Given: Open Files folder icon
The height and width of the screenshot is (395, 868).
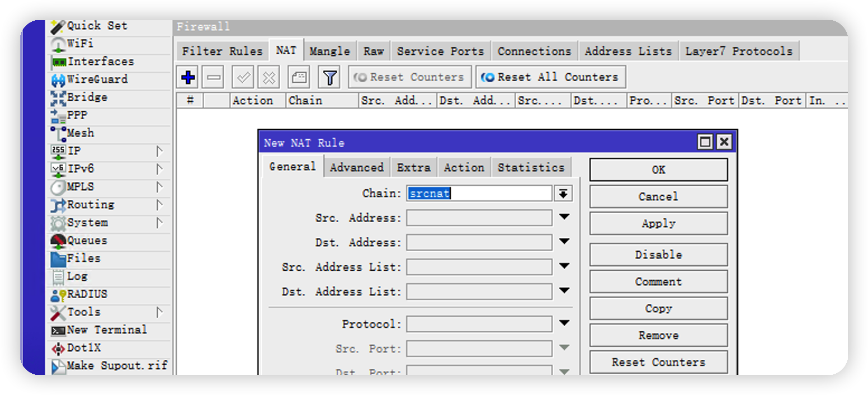Looking at the screenshot, I should [x=58, y=259].
